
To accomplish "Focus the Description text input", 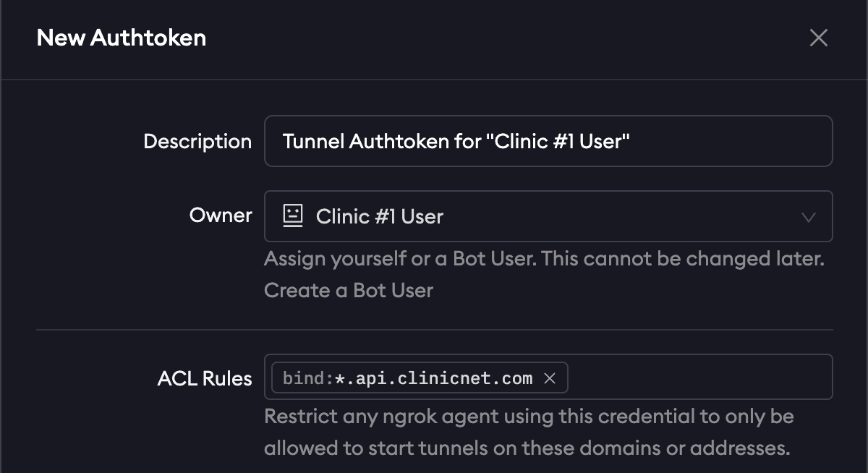I will coord(548,141).
